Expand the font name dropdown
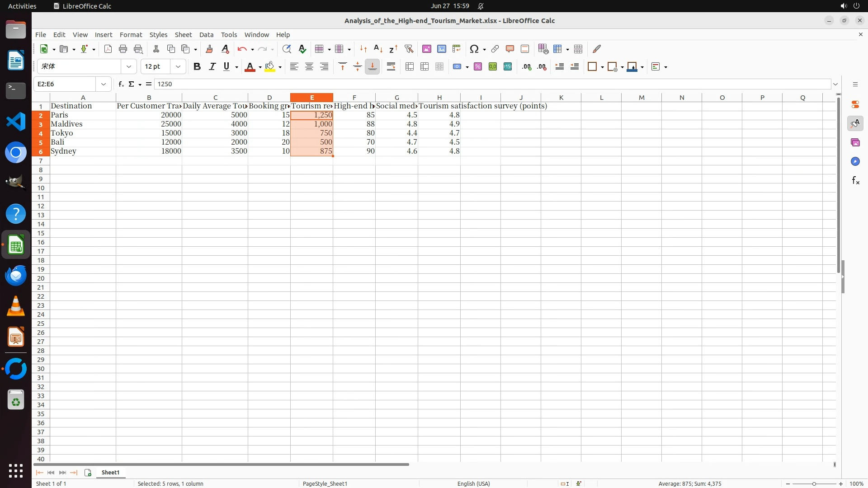 click(129, 67)
